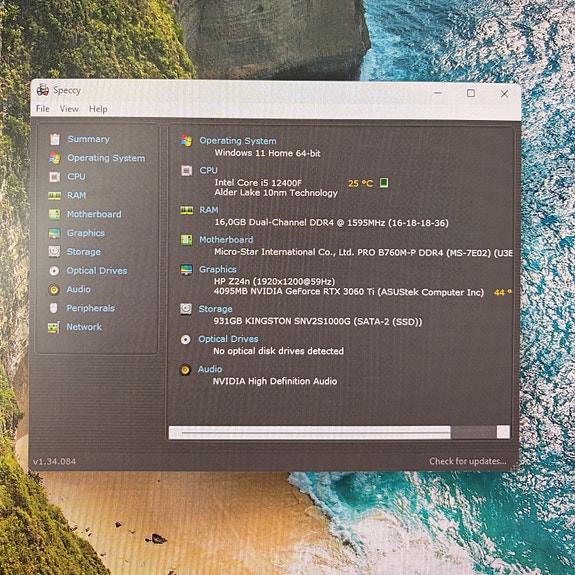
Task: Open the View menu
Action: tap(69, 109)
